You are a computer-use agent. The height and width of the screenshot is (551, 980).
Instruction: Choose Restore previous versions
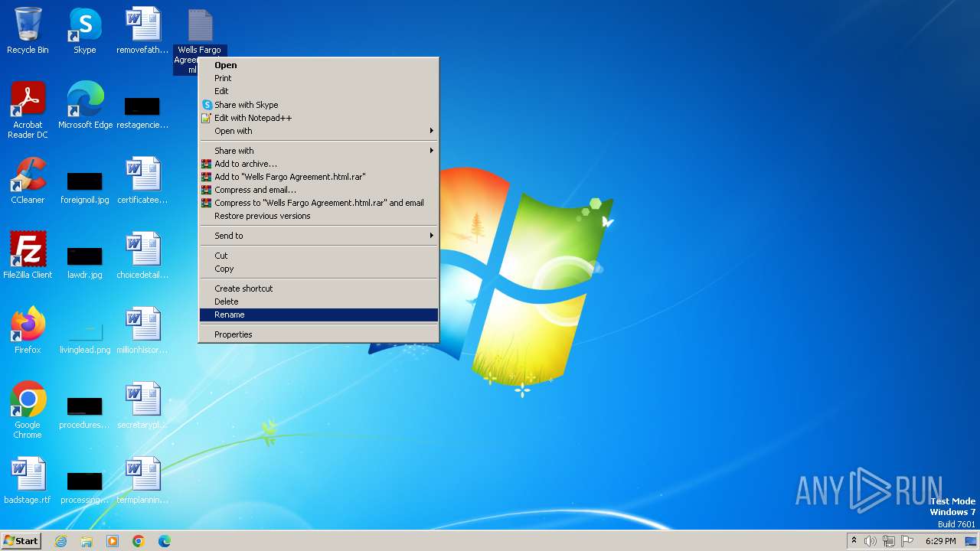(x=318, y=216)
